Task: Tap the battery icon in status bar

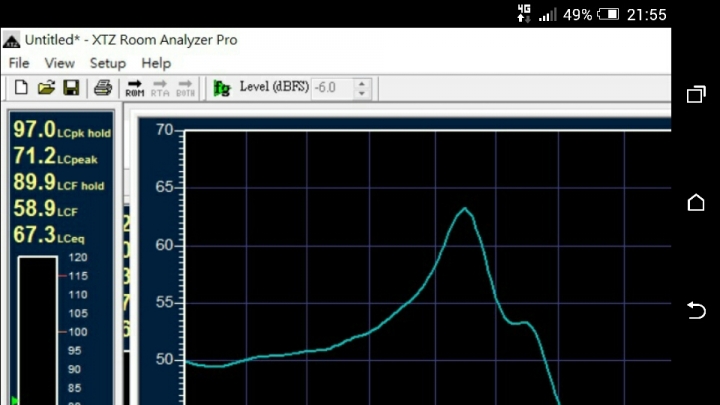Action: click(x=608, y=15)
